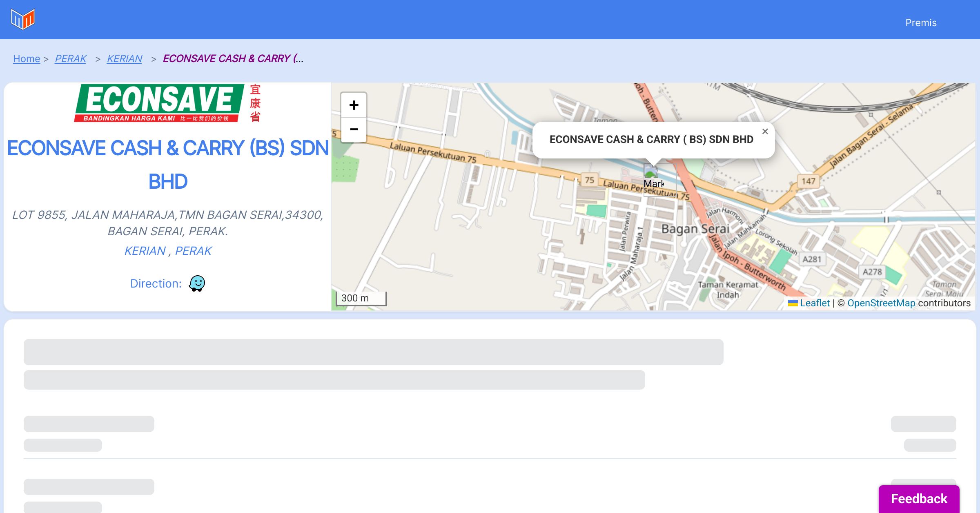The height and width of the screenshot is (513, 980).
Task: Open PERAK breadcrumb link
Action: 71,59
